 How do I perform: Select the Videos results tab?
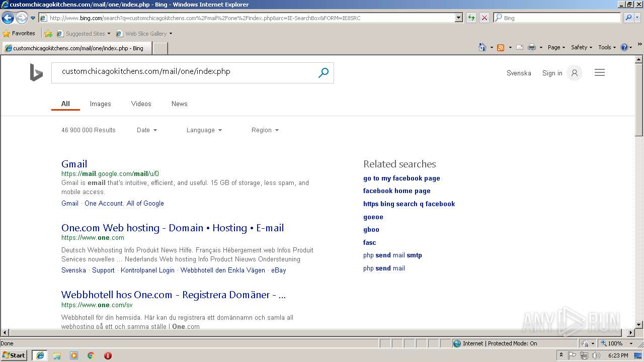[x=141, y=104]
